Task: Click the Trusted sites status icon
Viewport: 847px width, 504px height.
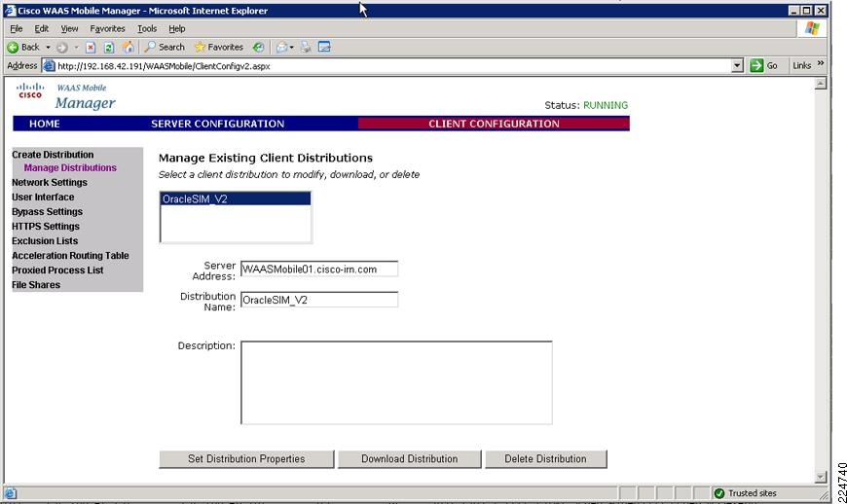Action: coord(719,493)
